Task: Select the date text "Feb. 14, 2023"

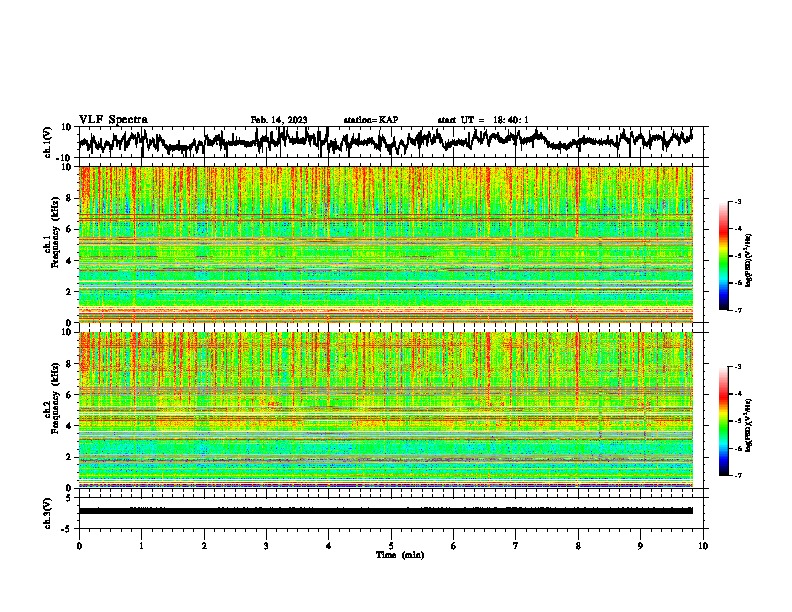Action: [x=279, y=120]
